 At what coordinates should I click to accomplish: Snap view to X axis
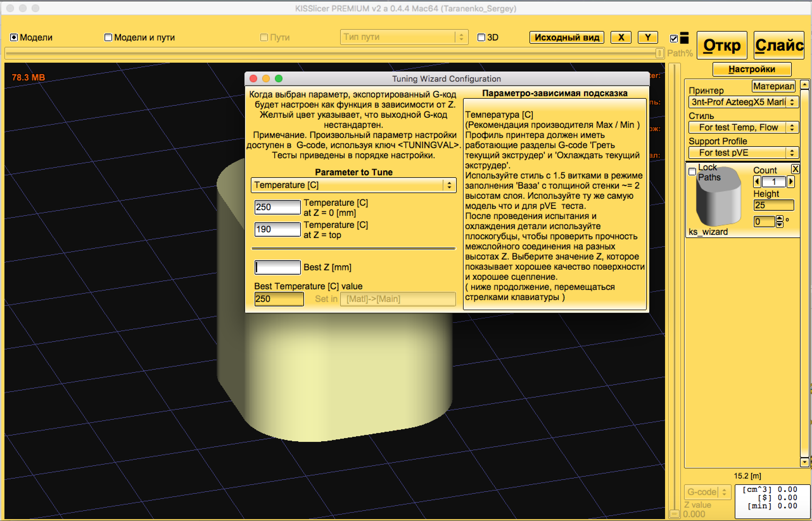pyautogui.click(x=621, y=37)
